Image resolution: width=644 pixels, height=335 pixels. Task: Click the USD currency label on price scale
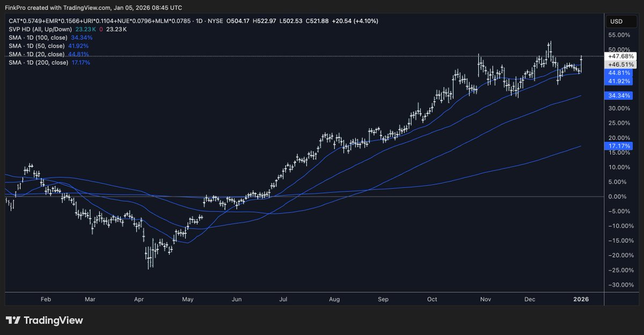[x=615, y=21]
